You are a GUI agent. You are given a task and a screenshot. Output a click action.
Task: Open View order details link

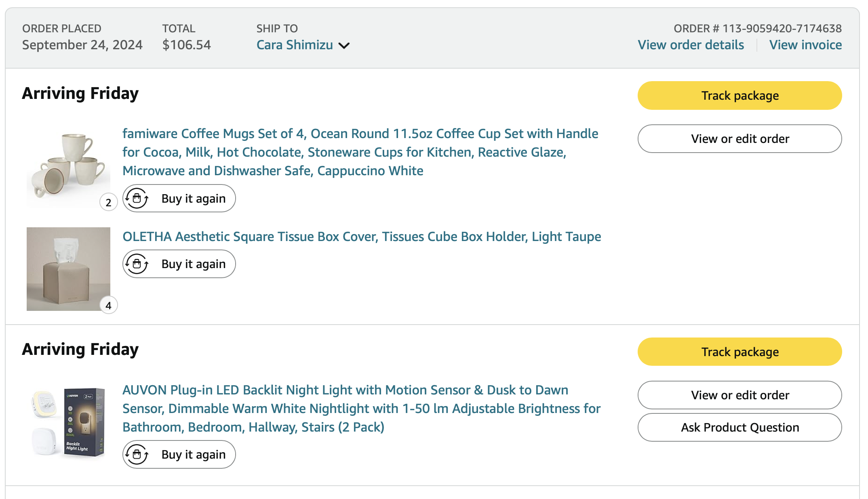point(691,45)
